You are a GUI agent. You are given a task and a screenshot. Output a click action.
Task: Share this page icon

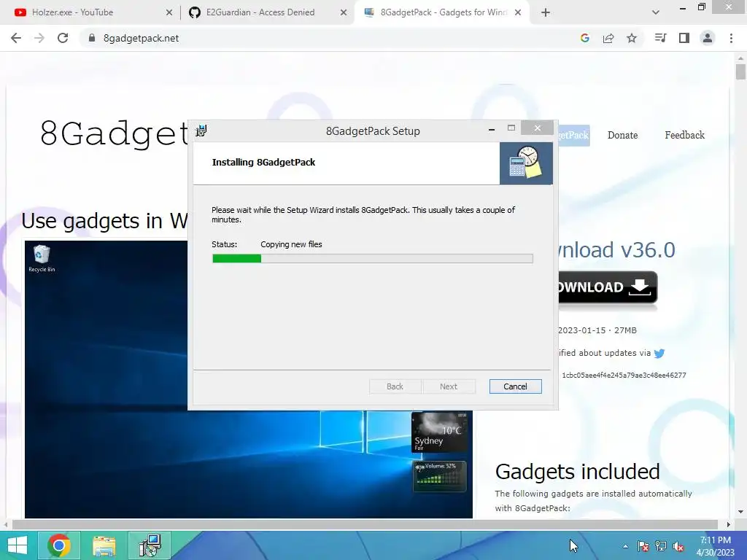point(608,38)
